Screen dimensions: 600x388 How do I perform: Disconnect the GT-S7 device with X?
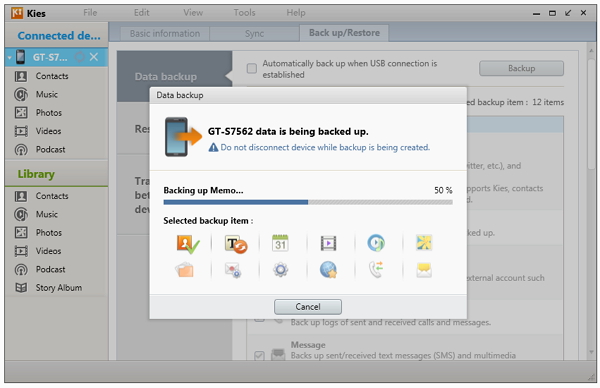click(x=94, y=57)
